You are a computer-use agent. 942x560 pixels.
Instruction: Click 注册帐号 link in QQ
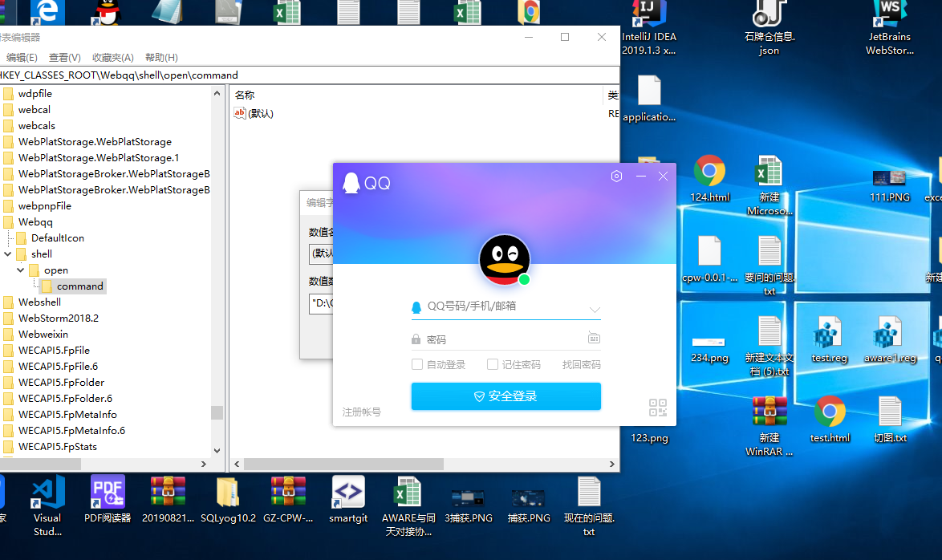tap(362, 412)
